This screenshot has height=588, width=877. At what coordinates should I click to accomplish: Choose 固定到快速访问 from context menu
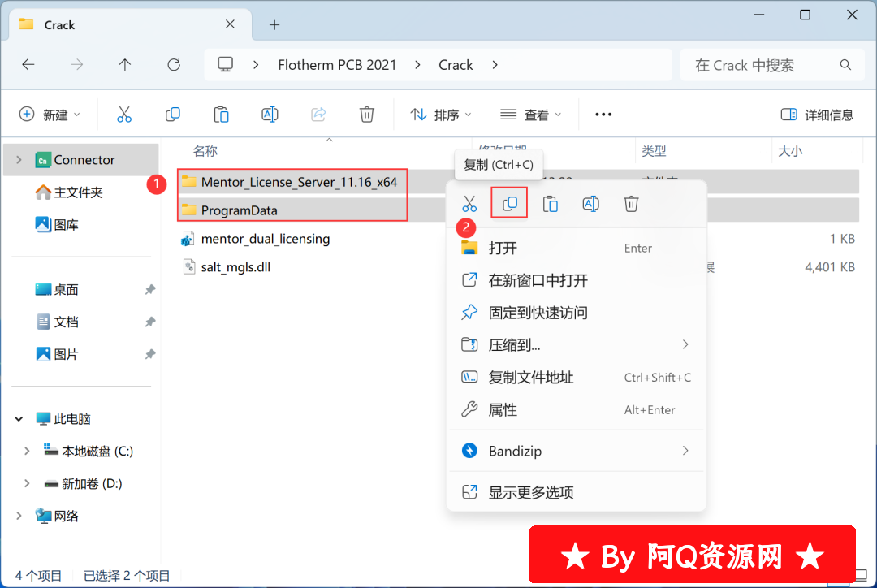[x=576, y=312]
